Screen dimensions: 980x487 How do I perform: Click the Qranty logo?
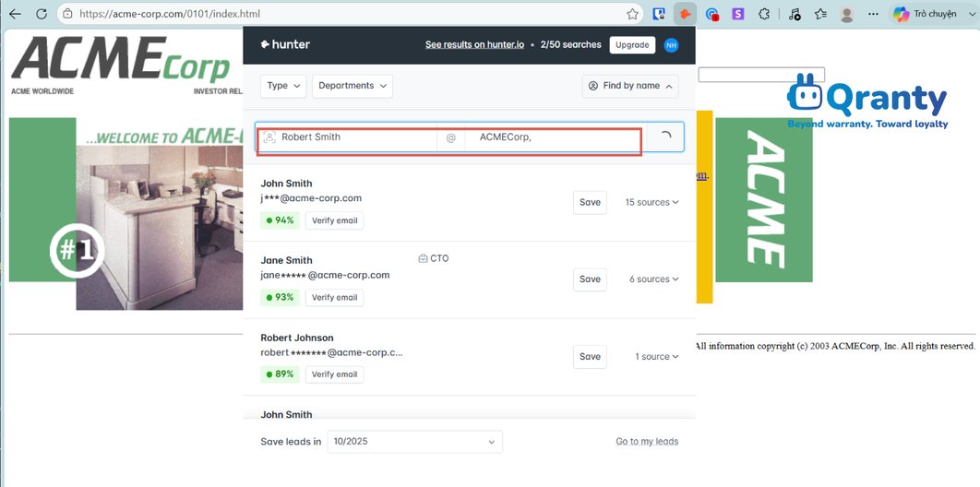867,101
